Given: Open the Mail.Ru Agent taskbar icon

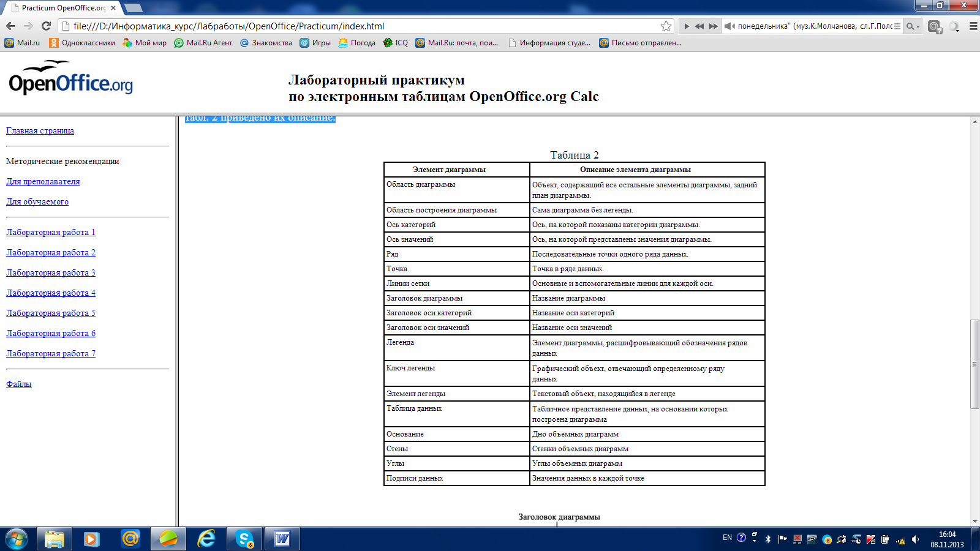Looking at the screenshot, I should click(130, 539).
